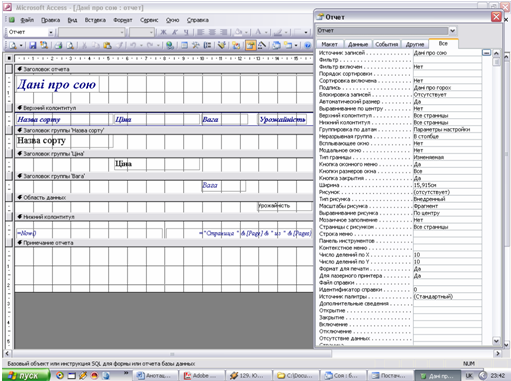Click the Redo arrow icon
The height and width of the screenshot is (381, 511).
pyautogui.click(x=150, y=45)
